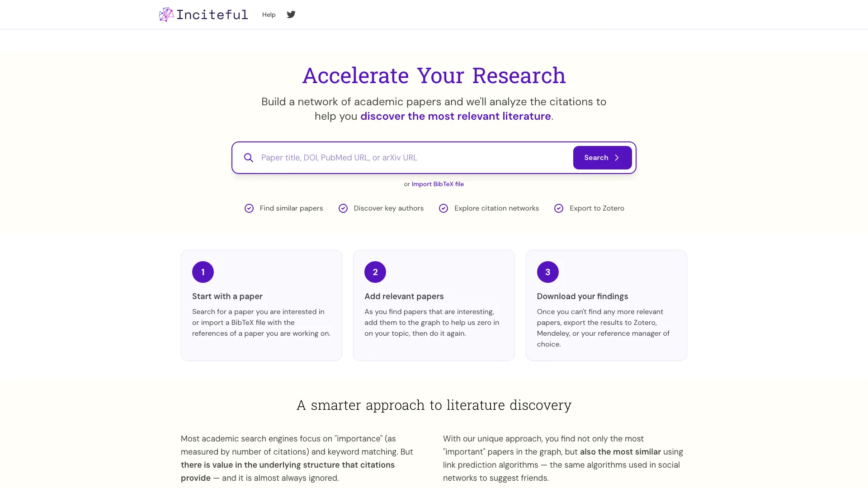The height and width of the screenshot is (488, 868).
Task: Go to the Inciteful home wordmark
Action: (x=212, y=14)
